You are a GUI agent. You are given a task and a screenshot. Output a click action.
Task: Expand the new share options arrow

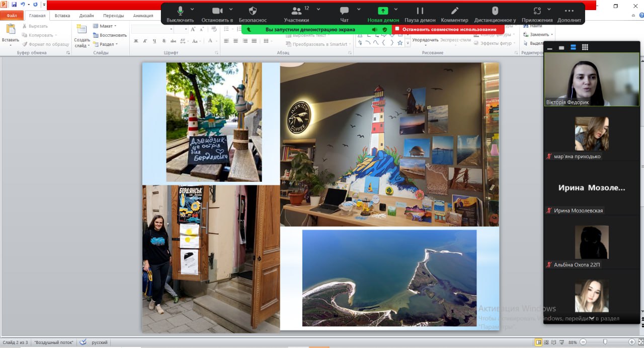point(396,9)
